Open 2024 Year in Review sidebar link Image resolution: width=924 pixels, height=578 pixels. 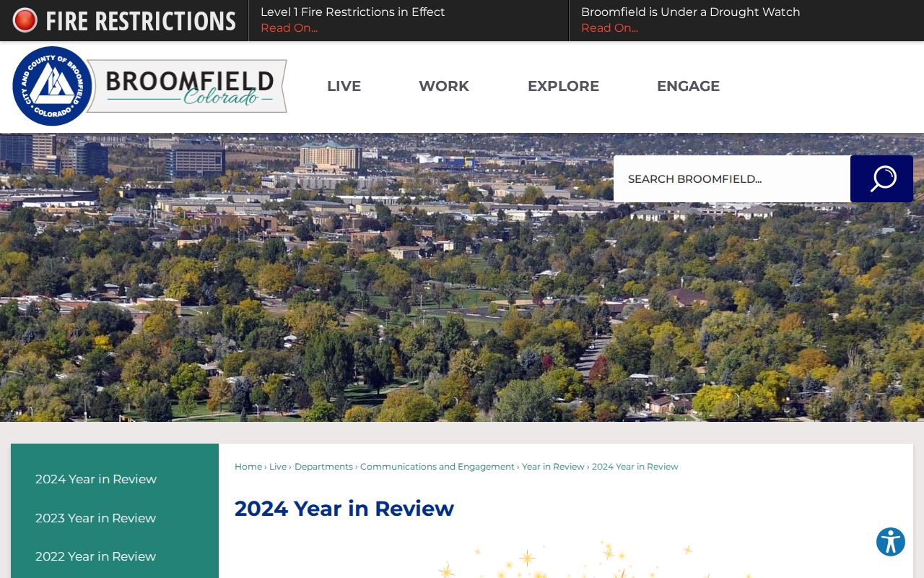(96, 479)
